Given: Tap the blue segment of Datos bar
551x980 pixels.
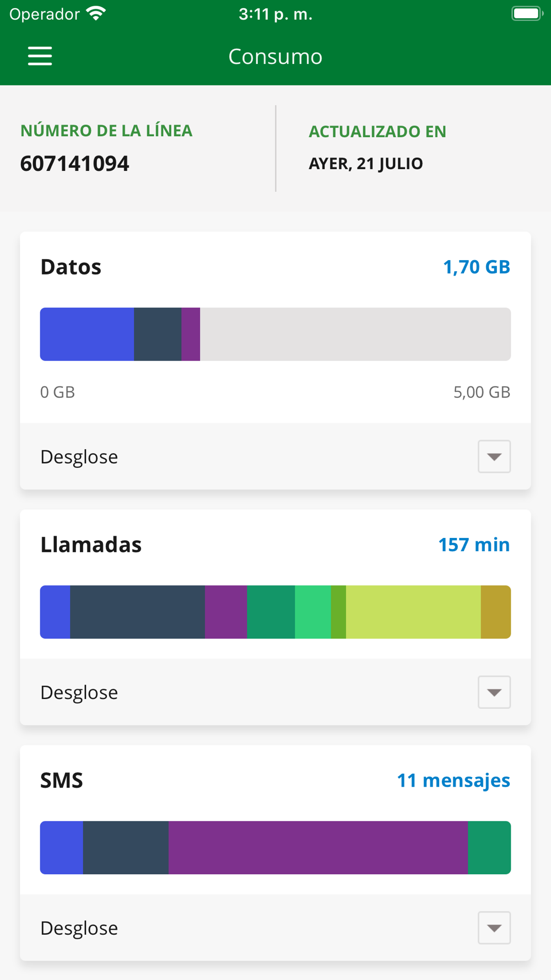Looking at the screenshot, I should click(87, 334).
